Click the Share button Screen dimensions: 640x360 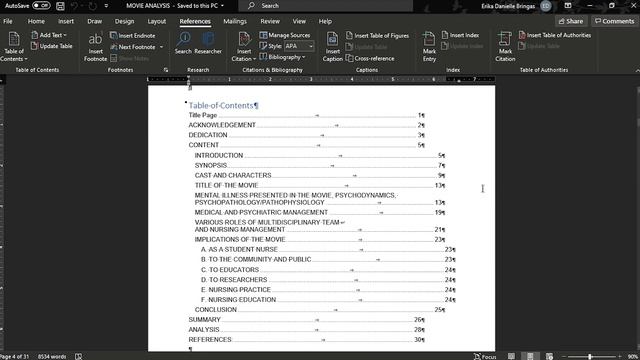pyautogui.click(x=571, y=21)
